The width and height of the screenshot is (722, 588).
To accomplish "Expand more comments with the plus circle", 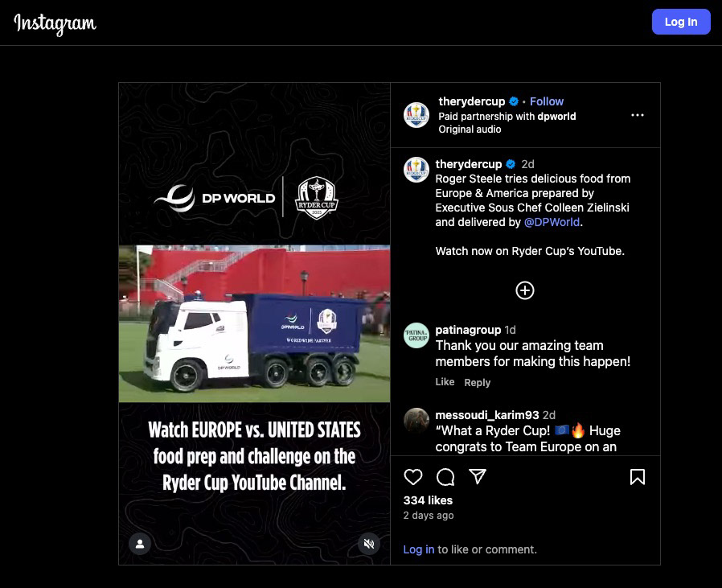I will pos(525,290).
